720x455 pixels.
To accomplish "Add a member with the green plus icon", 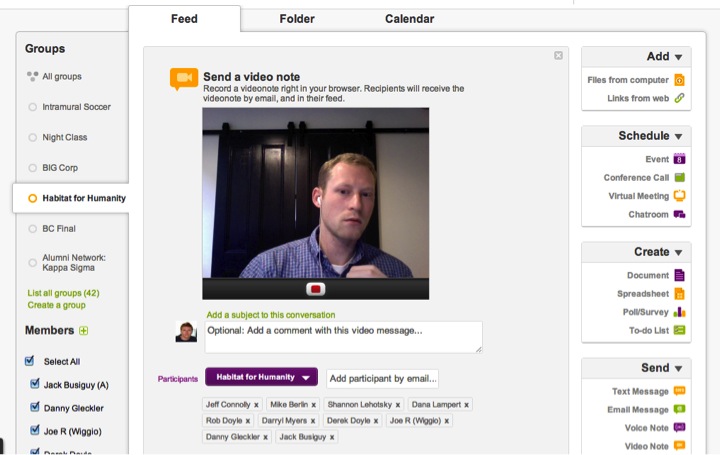I will point(84,331).
